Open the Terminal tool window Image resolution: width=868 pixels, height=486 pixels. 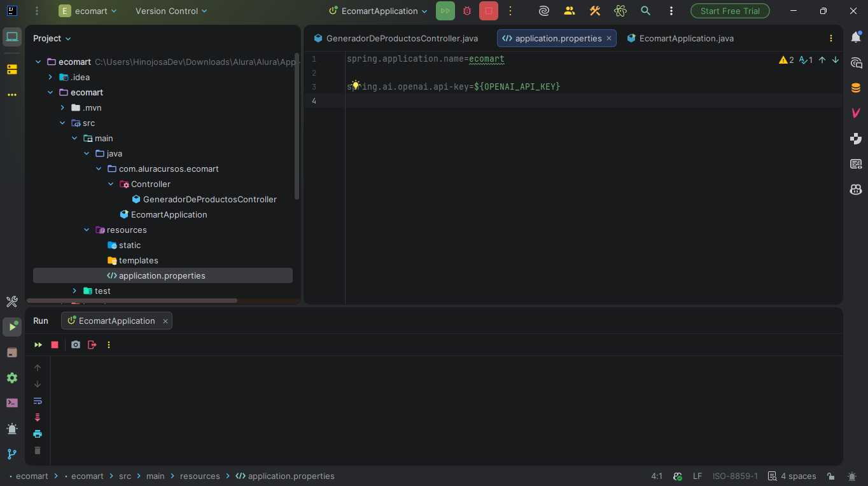12,403
